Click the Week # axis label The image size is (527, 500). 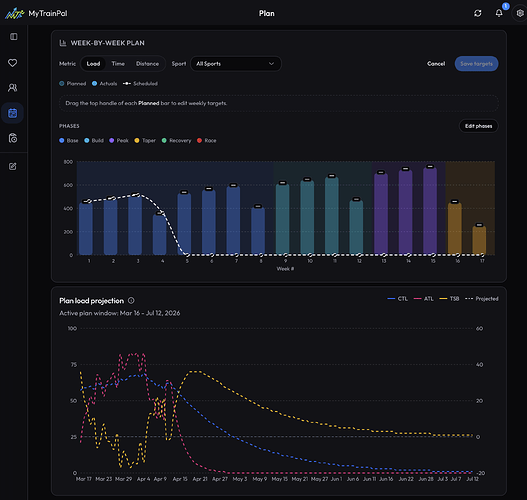(285, 269)
